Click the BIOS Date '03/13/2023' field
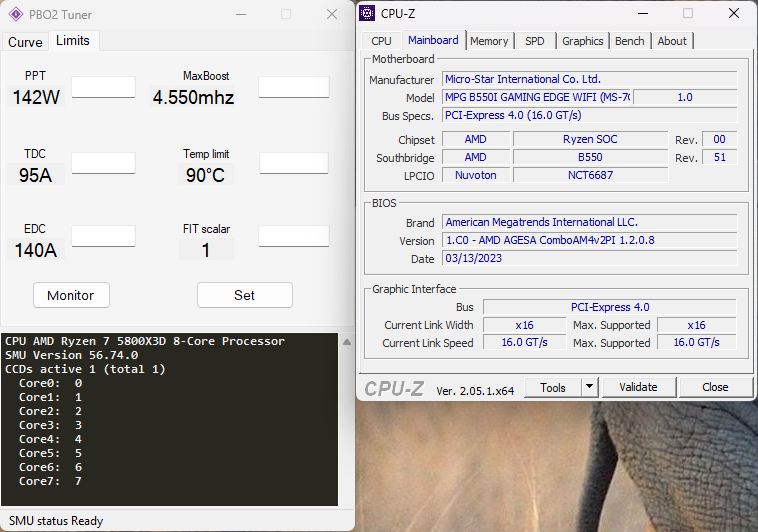Image resolution: width=758 pixels, height=532 pixels. (590, 258)
